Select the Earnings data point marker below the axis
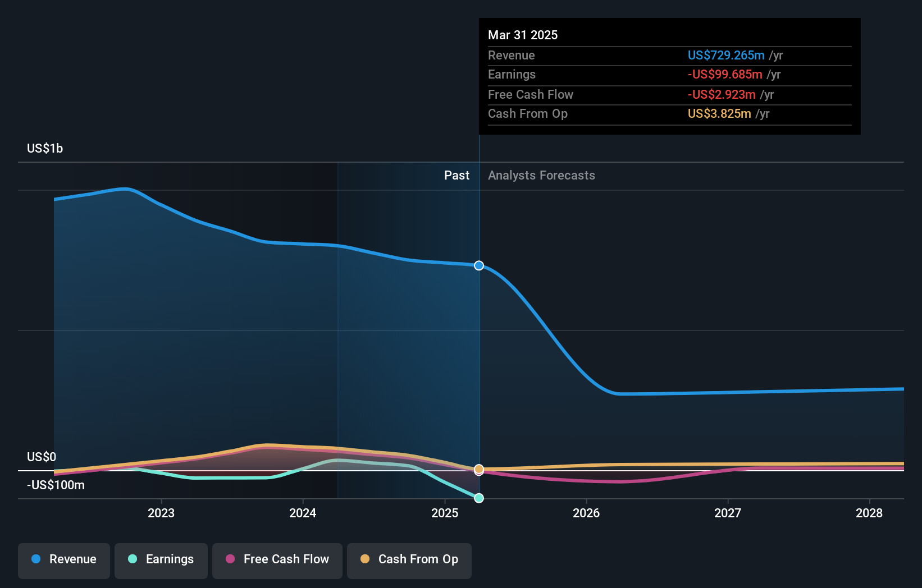Viewport: 922px width, 588px height. [479, 498]
